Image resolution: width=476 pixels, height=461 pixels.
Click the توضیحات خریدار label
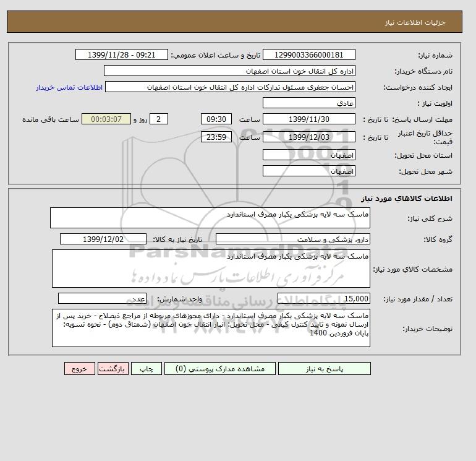point(427,329)
